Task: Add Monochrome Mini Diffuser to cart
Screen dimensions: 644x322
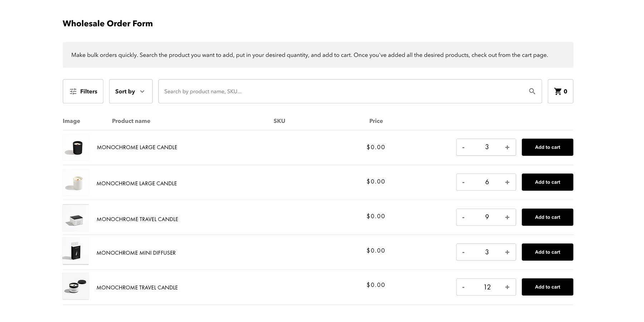Action: [547, 252]
